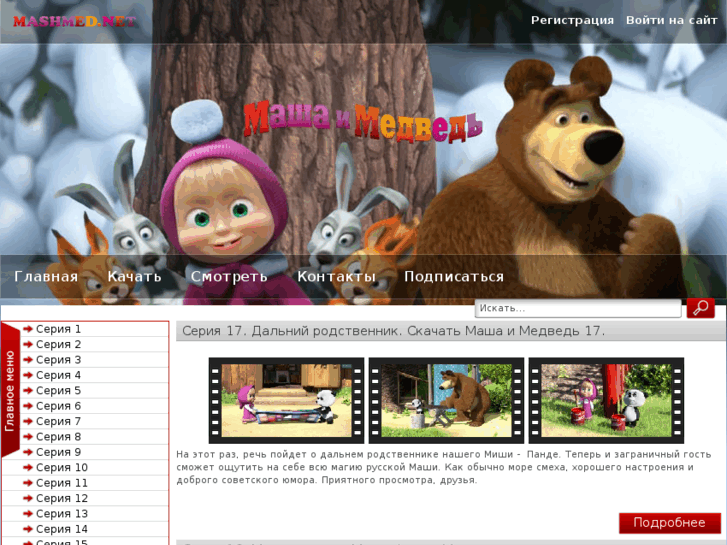
Task: Click the vertical Главное меню tab
Action: click(x=10, y=391)
